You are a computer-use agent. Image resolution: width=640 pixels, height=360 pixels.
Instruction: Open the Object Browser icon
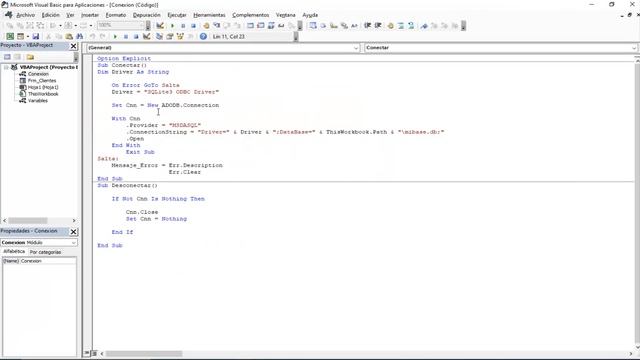[180, 36]
